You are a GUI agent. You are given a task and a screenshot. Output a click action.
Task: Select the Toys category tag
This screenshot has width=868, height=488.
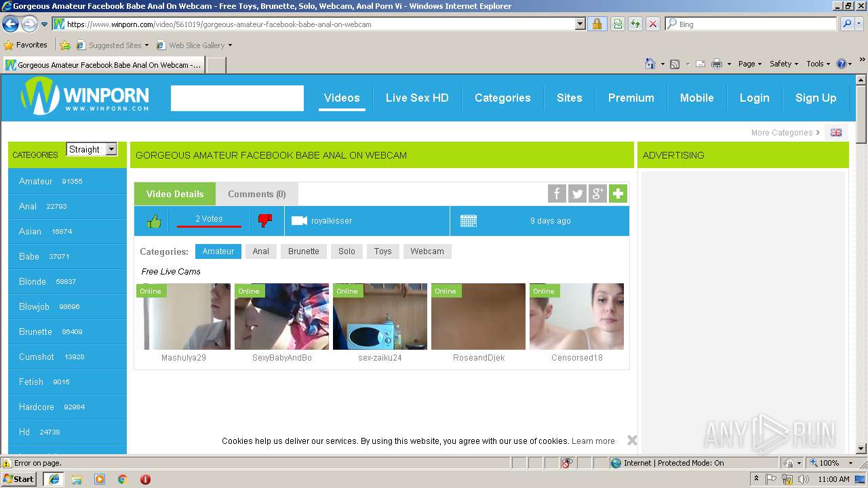pyautogui.click(x=383, y=251)
